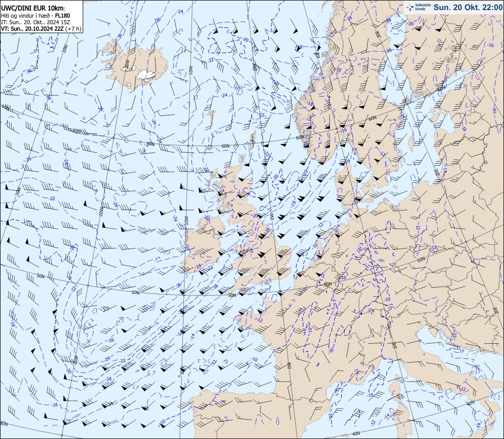Image resolution: width=504 pixels, height=439 pixels.
Task: Click the white Vatnajökull glacier on Iceland
Action: pyautogui.click(x=147, y=75)
